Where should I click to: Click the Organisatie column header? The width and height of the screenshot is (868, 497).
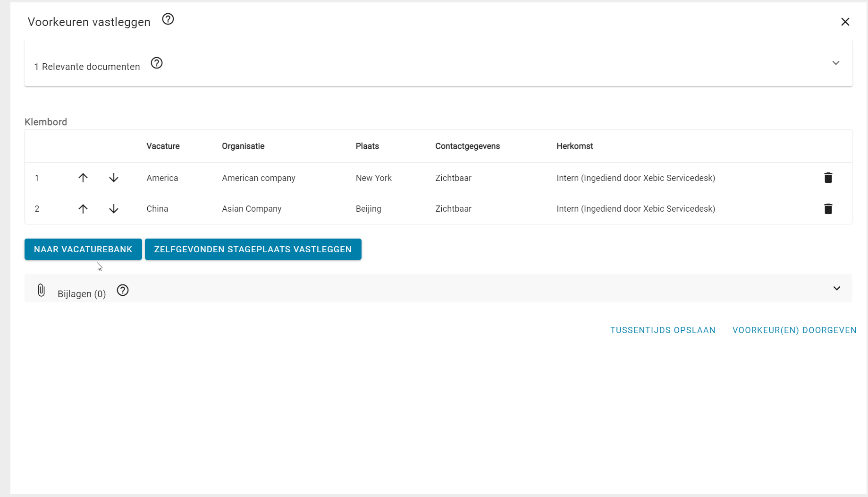243,146
